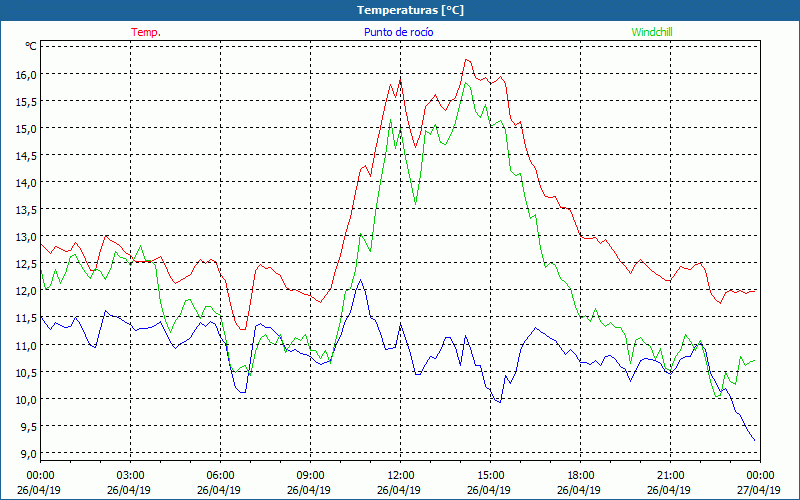800x500 pixels.
Task: Click the 14,0 y-axis value
Action: 28,182
